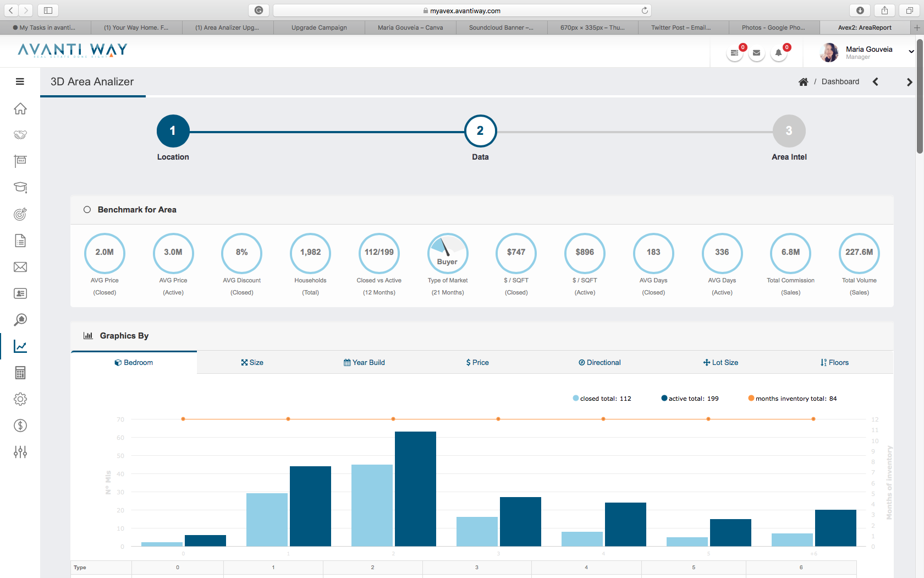The image size is (924, 578).
Task: Go to step 2 Data
Action: pyautogui.click(x=480, y=131)
